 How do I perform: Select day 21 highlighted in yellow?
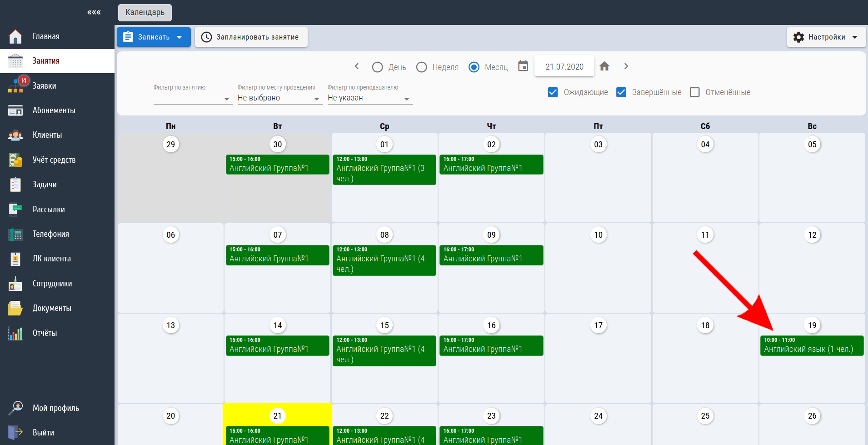278,416
